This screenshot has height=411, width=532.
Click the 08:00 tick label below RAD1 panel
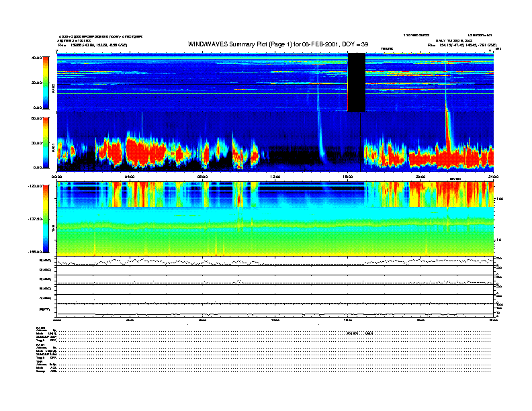click(202, 177)
